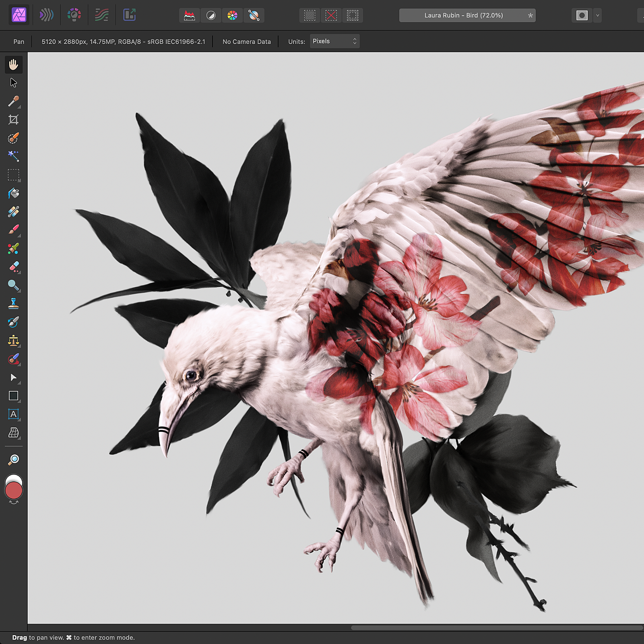The width and height of the screenshot is (644, 644).
Task: Open the Units dropdown showing Pixels
Action: tap(334, 41)
